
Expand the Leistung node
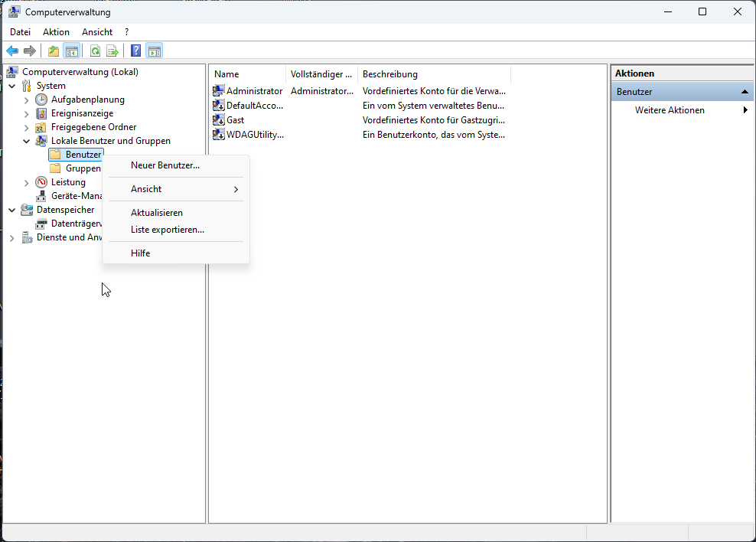point(27,183)
